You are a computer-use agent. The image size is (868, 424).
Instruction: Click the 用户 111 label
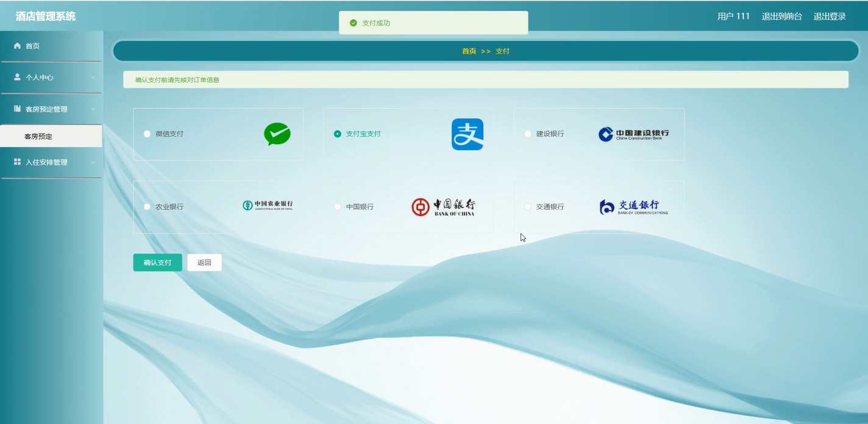click(733, 16)
